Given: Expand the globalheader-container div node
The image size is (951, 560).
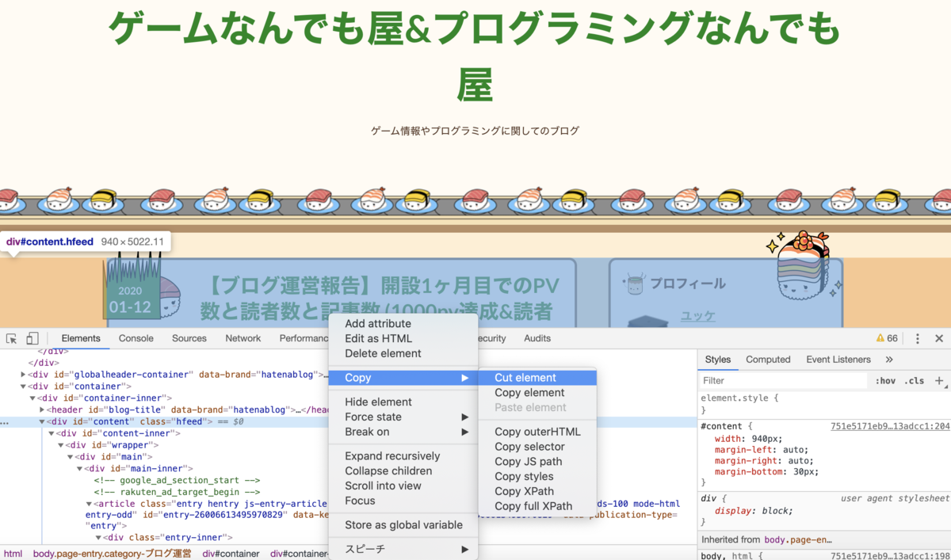Looking at the screenshot, I should [23, 375].
